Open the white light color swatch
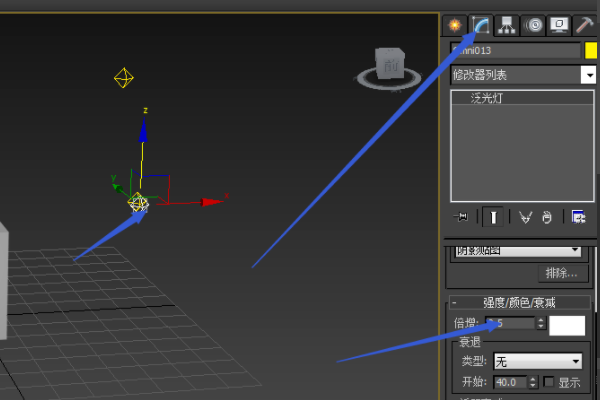 tap(567, 324)
